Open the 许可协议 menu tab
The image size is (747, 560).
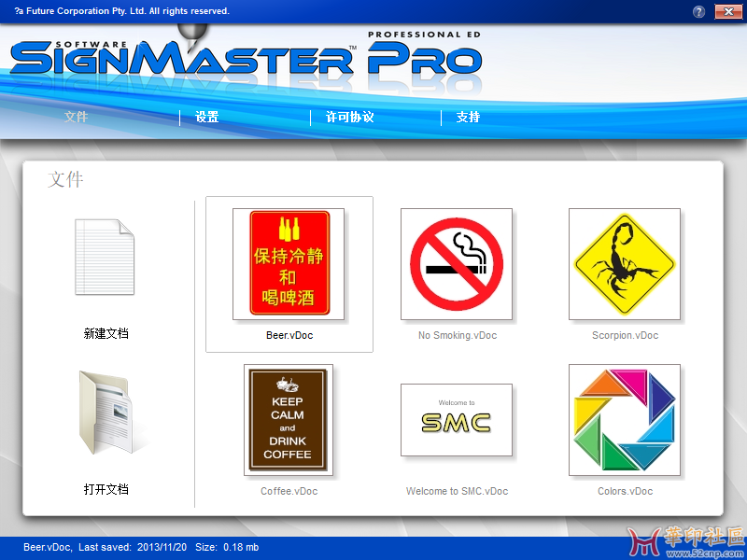[x=349, y=117]
